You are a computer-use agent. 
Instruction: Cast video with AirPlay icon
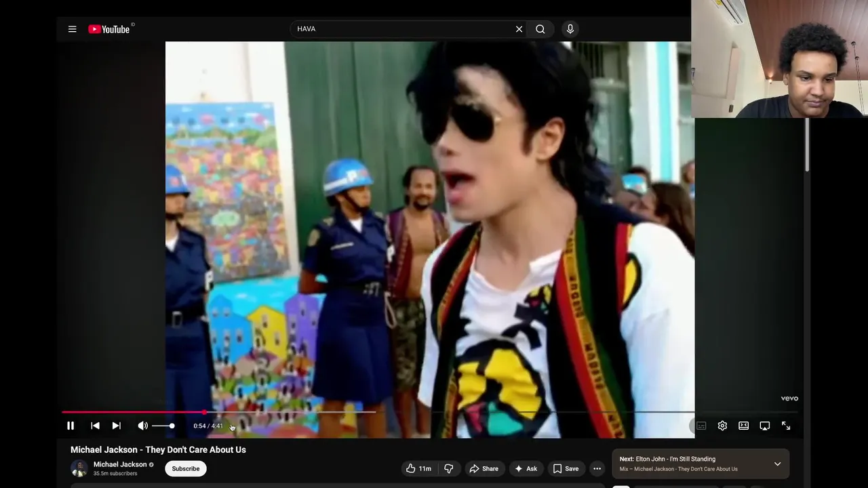coord(765,426)
